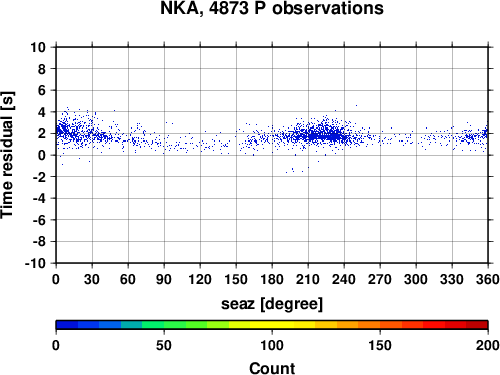Select the dark red colorbar segment at 200
500x375 pixels.
point(477,325)
